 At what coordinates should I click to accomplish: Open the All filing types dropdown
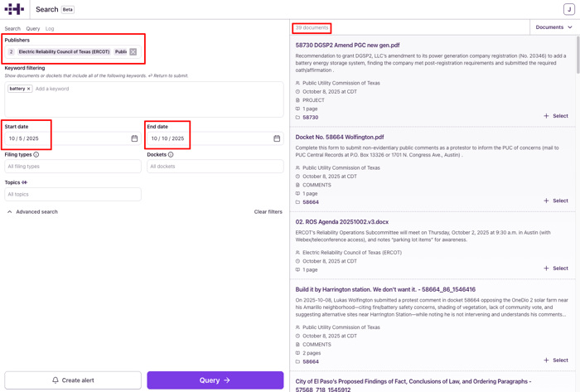coord(73,167)
